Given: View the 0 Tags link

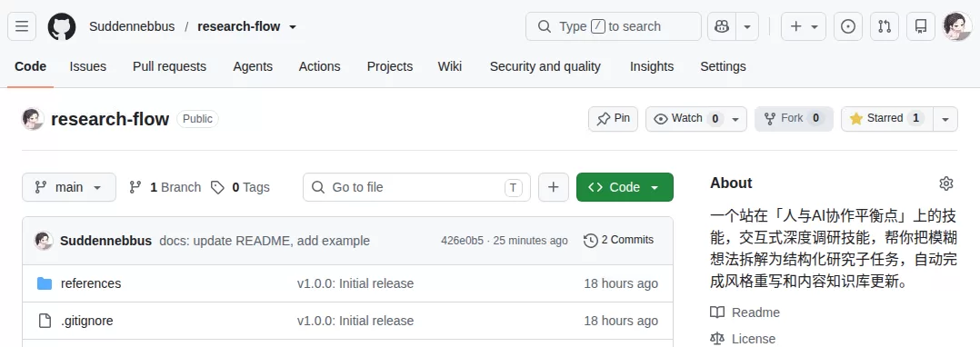Looking at the screenshot, I should pos(240,187).
